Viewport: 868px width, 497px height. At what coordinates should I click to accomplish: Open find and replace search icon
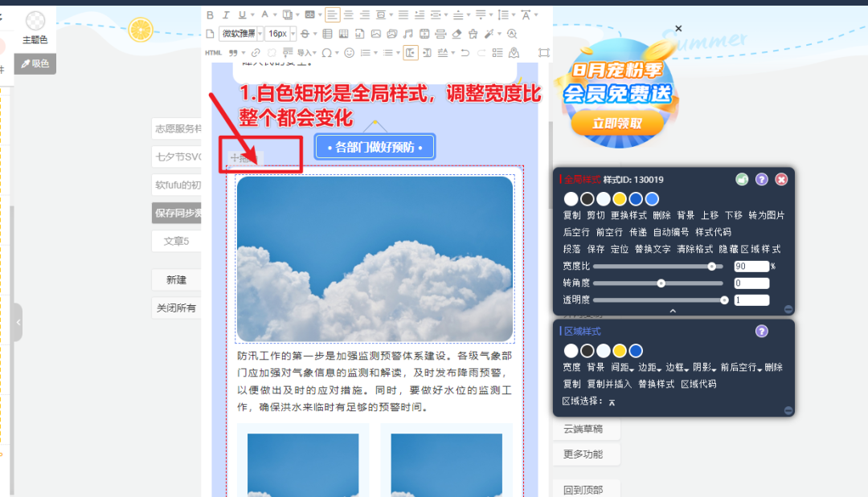[512, 34]
